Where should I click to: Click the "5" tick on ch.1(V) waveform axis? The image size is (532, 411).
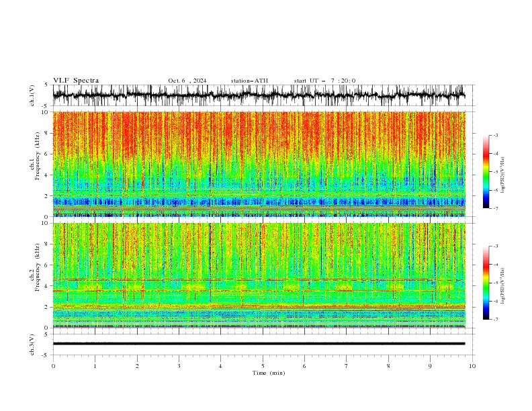pos(46,85)
